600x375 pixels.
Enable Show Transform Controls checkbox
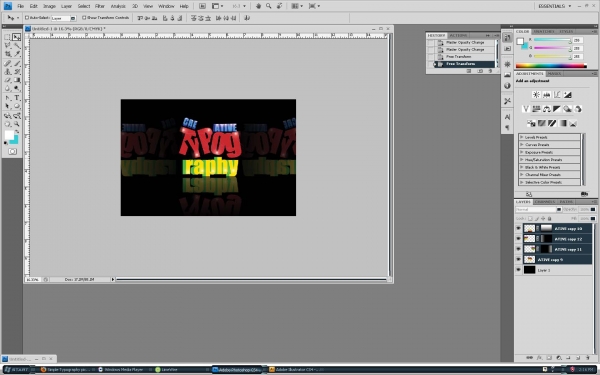[84, 18]
